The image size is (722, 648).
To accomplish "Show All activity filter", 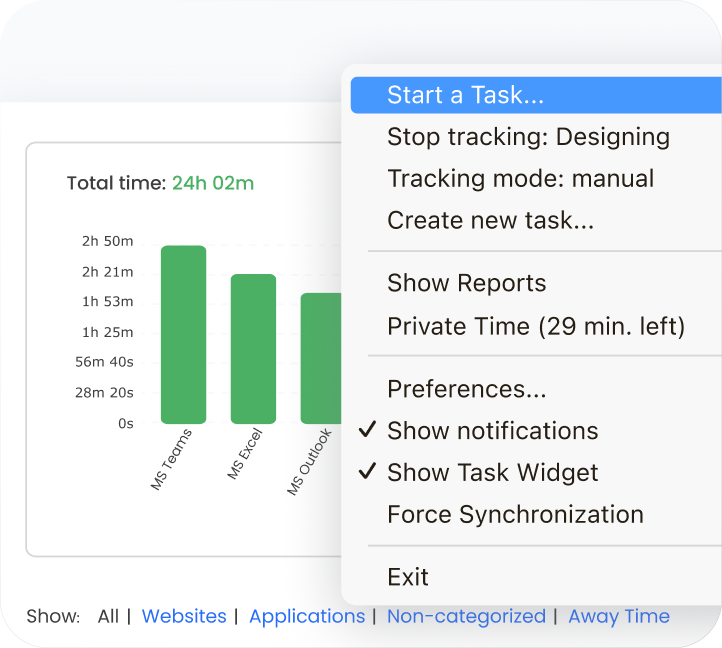I will (x=108, y=616).
